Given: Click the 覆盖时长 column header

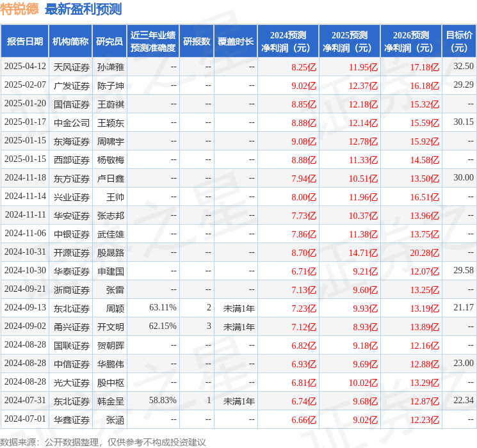Looking at the screenshot, I should [x=236, y=42].
